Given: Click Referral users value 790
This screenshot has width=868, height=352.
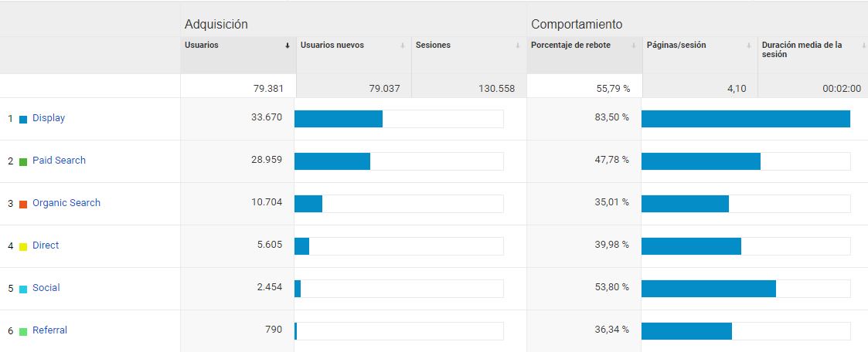Looking at the screenshot, I should coord(274,330).
